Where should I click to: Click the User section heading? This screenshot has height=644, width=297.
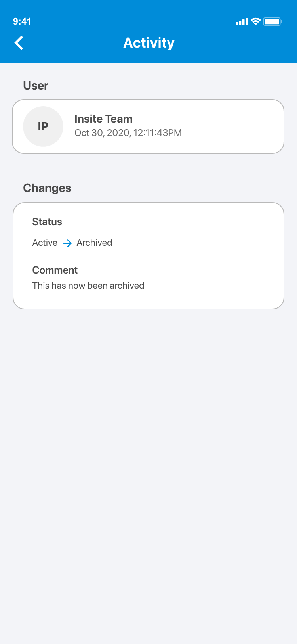tap(36, 86)
